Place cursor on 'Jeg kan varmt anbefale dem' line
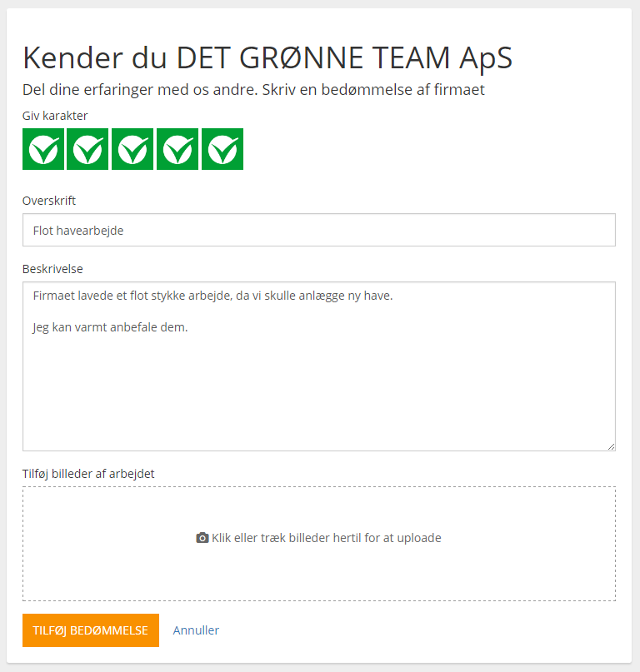 click(x=110, y=327)
